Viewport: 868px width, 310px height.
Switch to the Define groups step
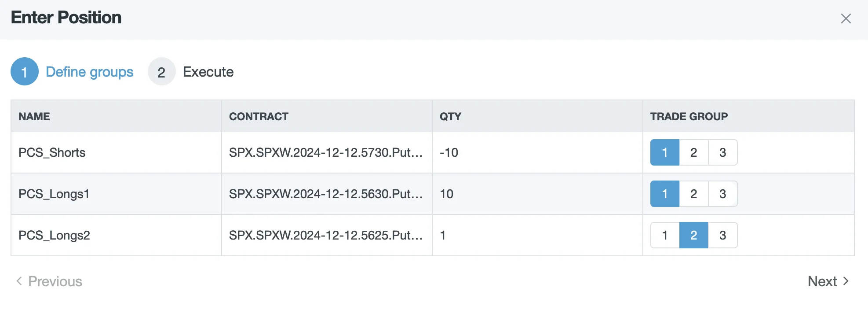click(x=90, y=71)
